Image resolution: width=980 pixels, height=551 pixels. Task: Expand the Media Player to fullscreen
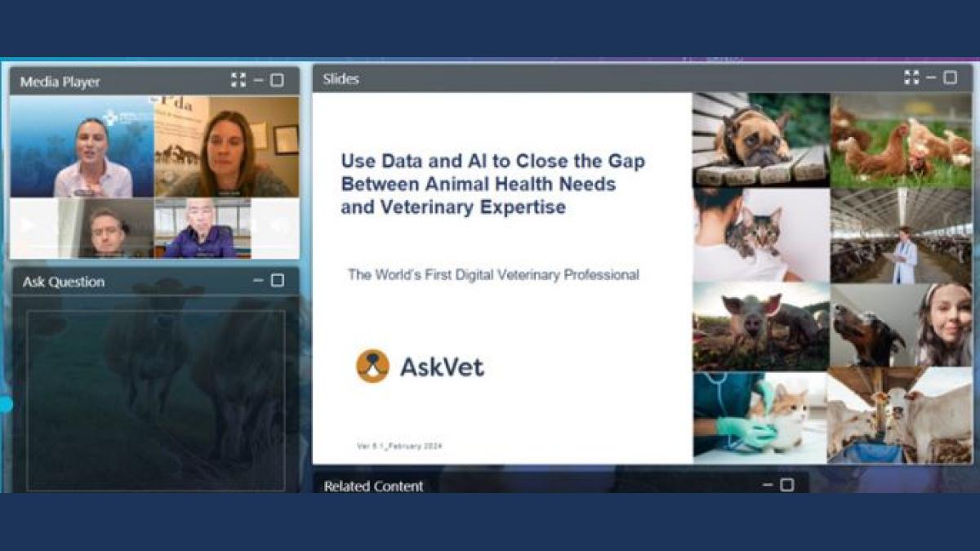[238, 80]
